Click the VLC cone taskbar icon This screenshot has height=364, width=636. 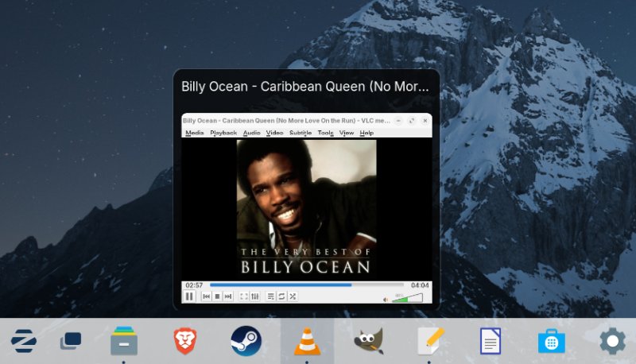(307, 341)
